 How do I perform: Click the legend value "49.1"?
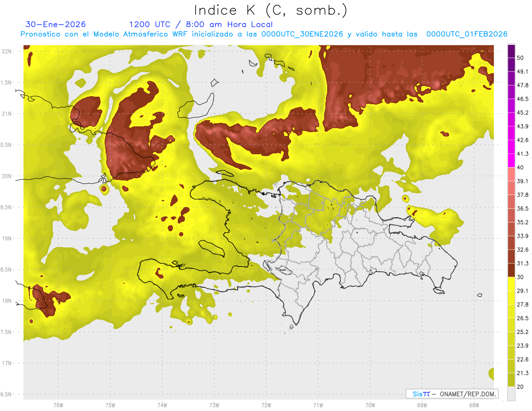click(x=523, y=71)
